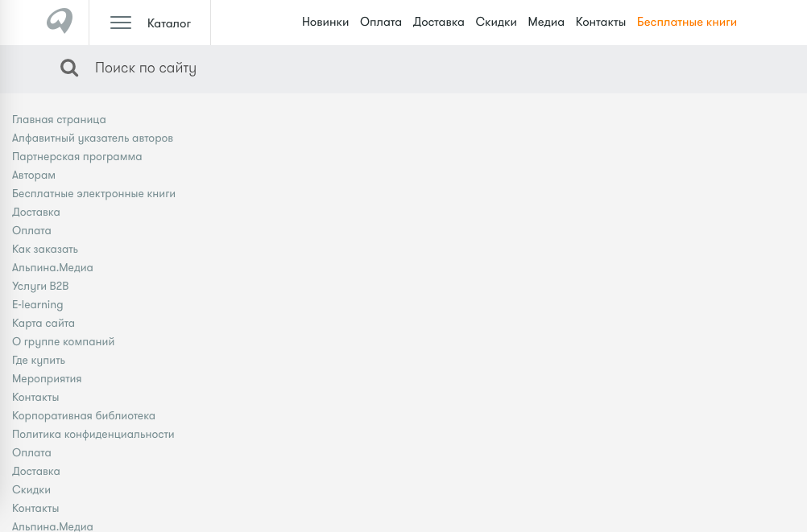
Task: Click the Alpina logo icon
Action: (x=60, y=22)
